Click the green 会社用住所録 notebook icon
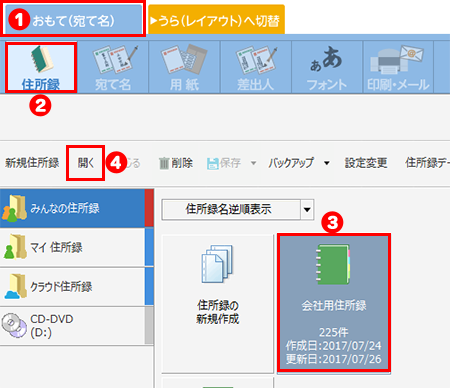This screenshot has height=388, width=450. coord(333,264)
